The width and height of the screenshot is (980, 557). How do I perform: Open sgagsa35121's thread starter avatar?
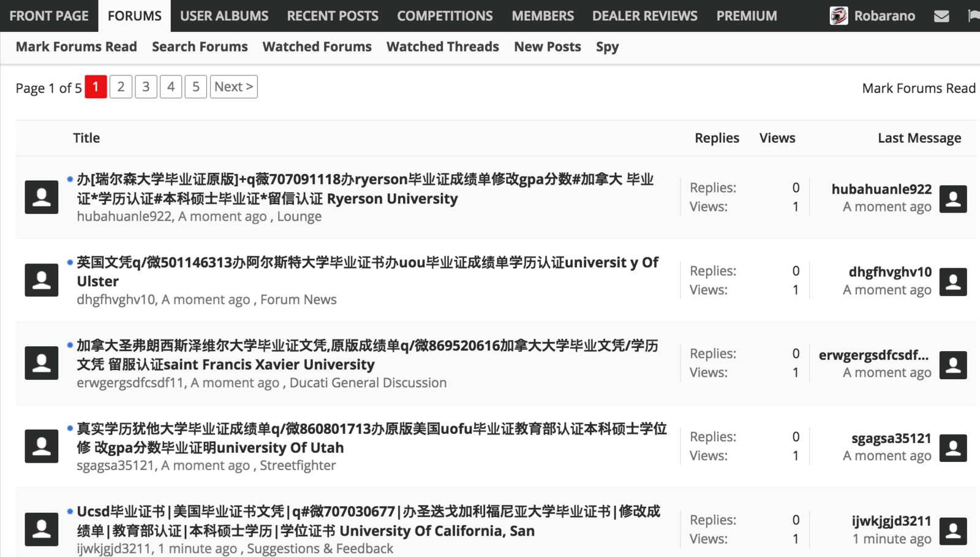[42, 446]
